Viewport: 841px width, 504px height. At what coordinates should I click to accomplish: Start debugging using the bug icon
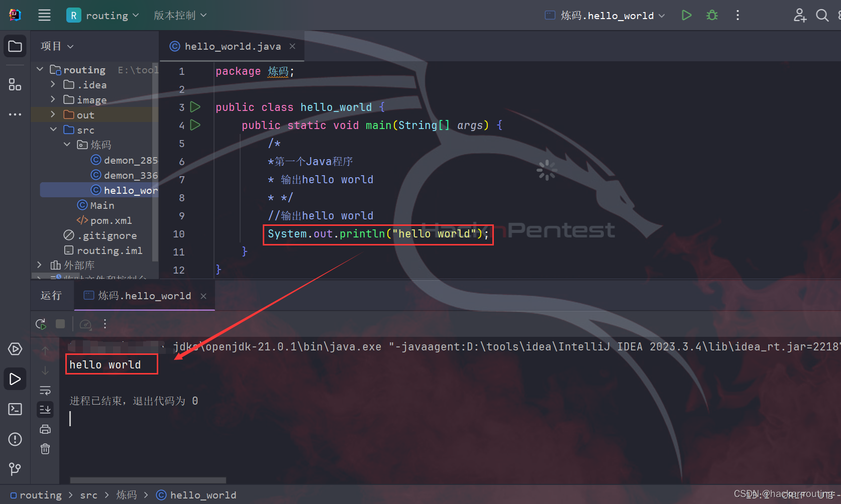coord(711,15)
